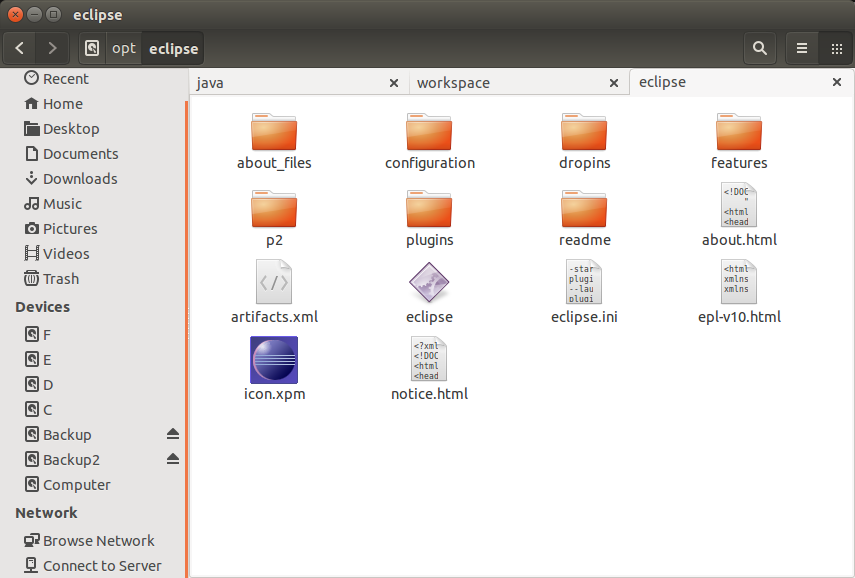The width and height of the screenshot is (855, 578).
Task: Select the eclipse executable icon
Action: point(429,282)
